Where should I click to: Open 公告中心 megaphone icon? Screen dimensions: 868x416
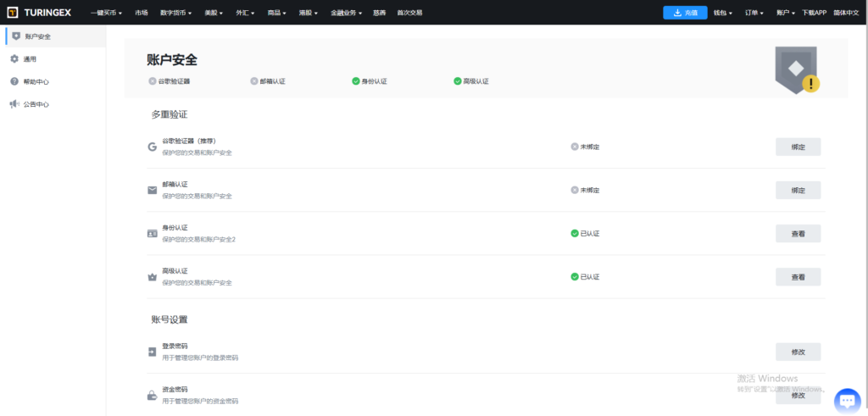point(15,104)
